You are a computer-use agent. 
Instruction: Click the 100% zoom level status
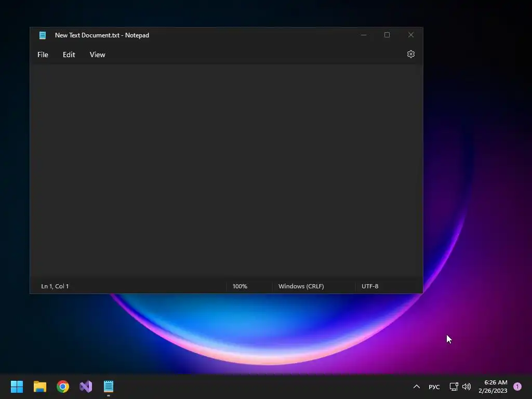pos(240,286)
